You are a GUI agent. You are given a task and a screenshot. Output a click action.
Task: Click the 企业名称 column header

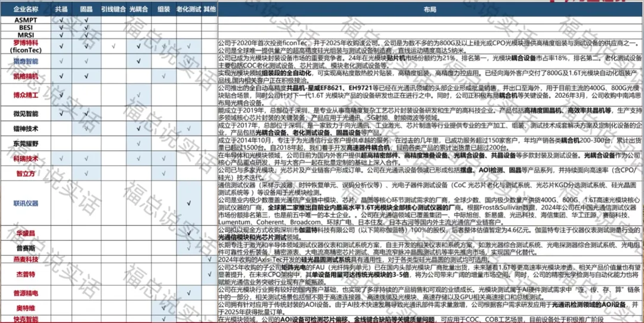(x=25, y=8)
